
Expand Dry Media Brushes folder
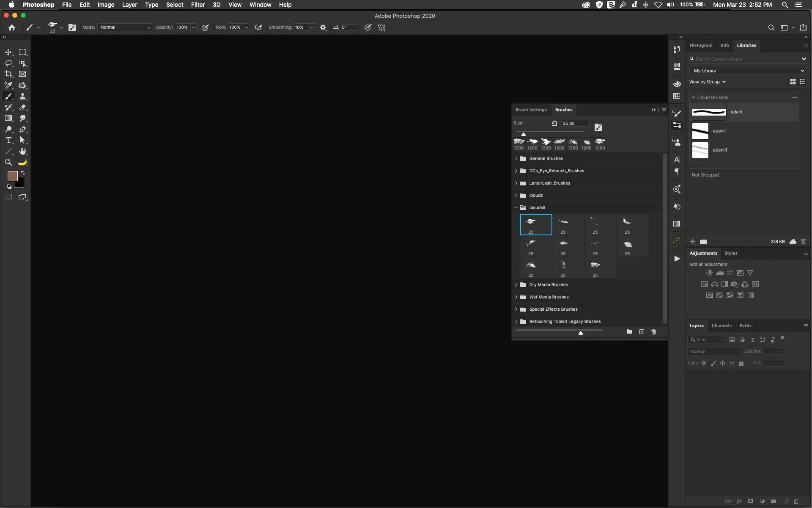516,285
